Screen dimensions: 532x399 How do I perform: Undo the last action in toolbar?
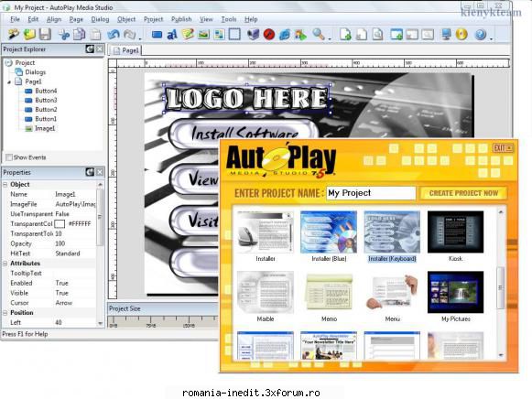114,34
